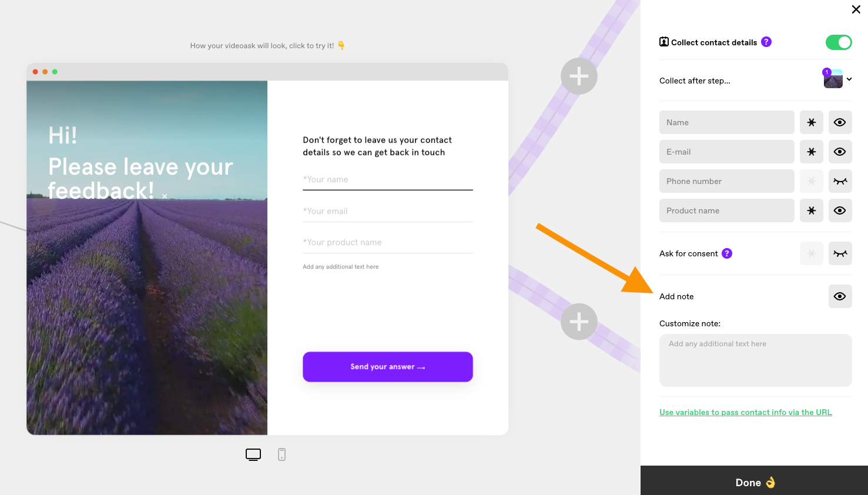868x495 pixels.
Task: Open help for Collect contact details
Action: (x=766, y=42)
